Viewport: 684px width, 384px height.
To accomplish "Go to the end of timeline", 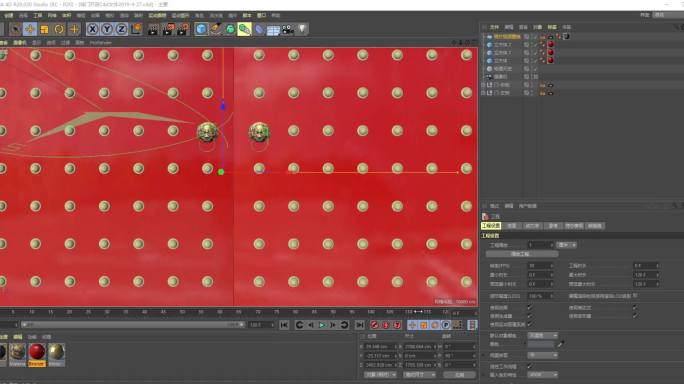I will coord(360,325).
